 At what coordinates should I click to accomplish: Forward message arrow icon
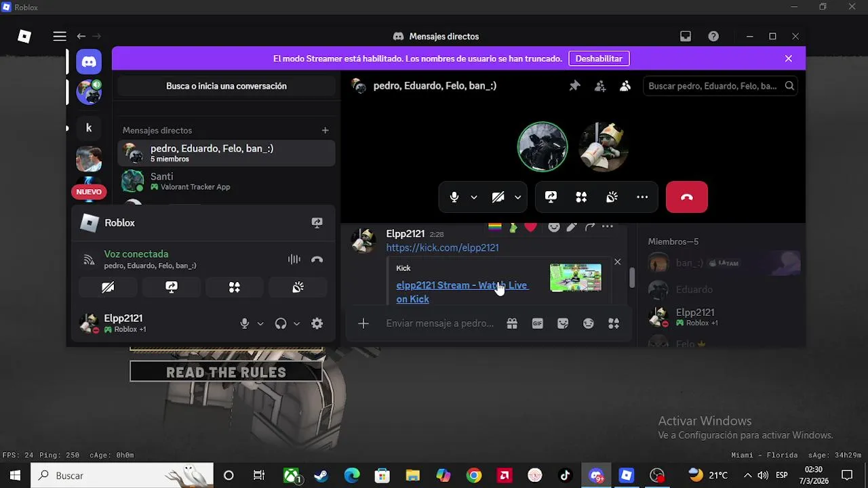coord(590,227)
